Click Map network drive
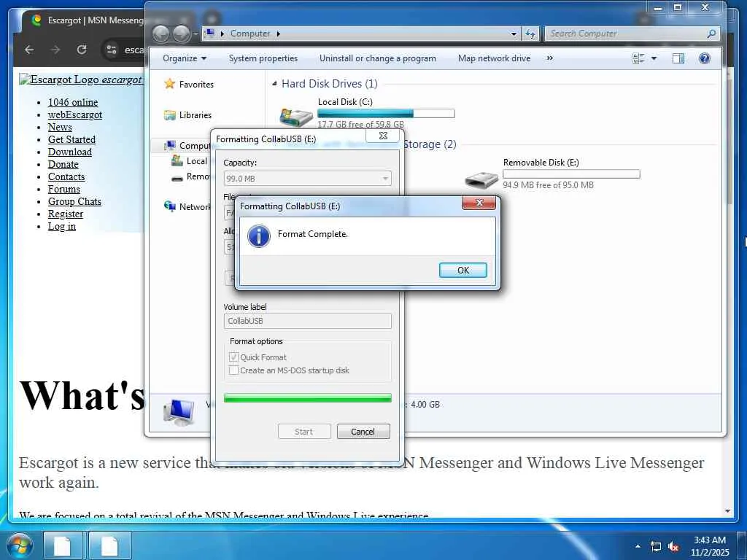The width and height of the screenshot is (747, 560). [x=494, y=58]
